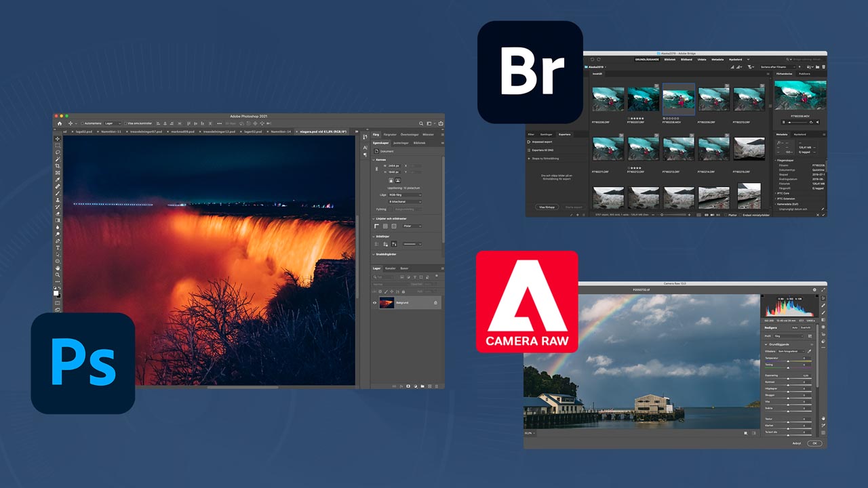Click the Bridge preview play/pause control
The height and width of the screenshot is (488, 868).
783,122
